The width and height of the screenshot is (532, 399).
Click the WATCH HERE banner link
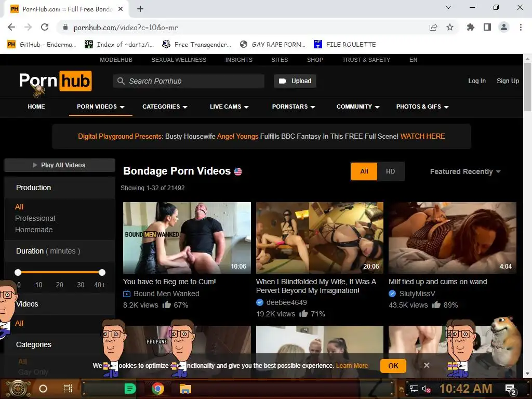[422, 137]
